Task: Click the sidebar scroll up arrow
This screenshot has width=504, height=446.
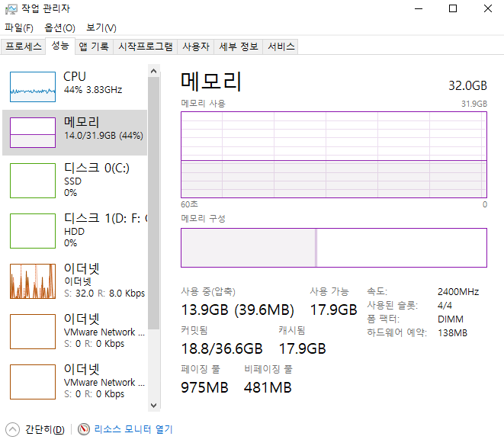Action: click(154, 71)
